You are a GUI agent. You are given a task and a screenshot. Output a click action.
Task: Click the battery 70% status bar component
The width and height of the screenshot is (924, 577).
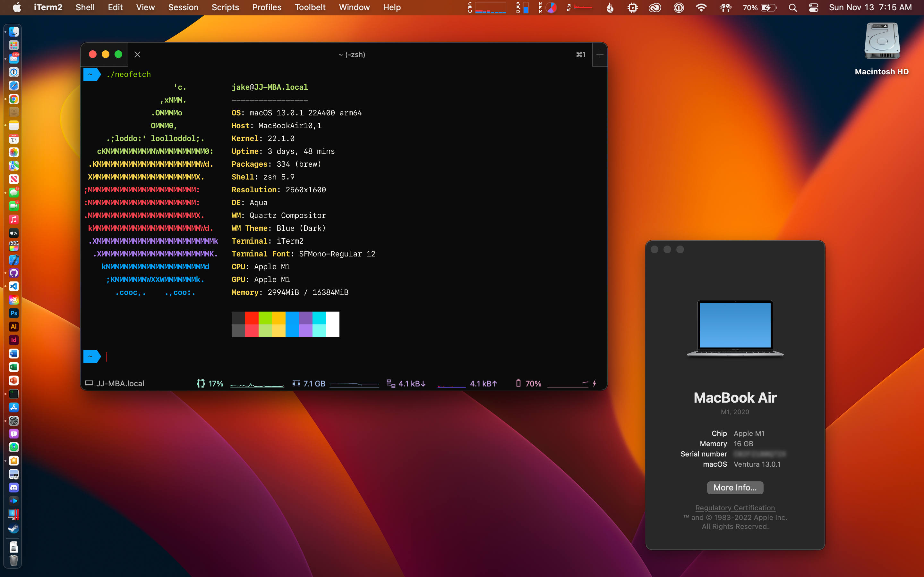click(x=528, y=383)
